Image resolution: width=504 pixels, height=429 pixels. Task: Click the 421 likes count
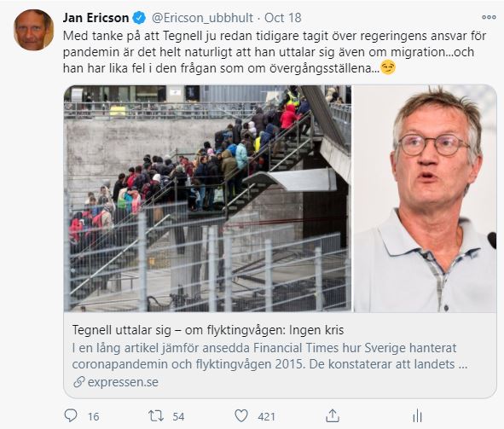266,417
